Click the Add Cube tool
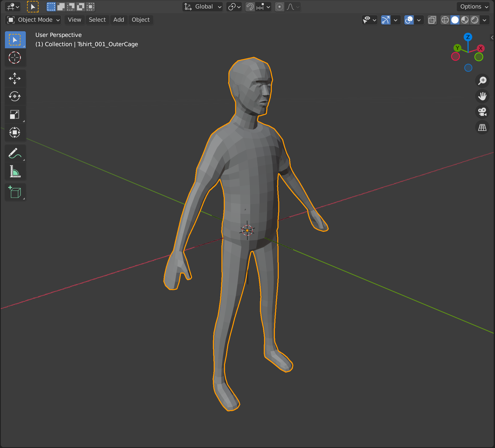Image resolution: width=495 pixels, height=448 pixels. pyautogui.click(x=15, y=192)
